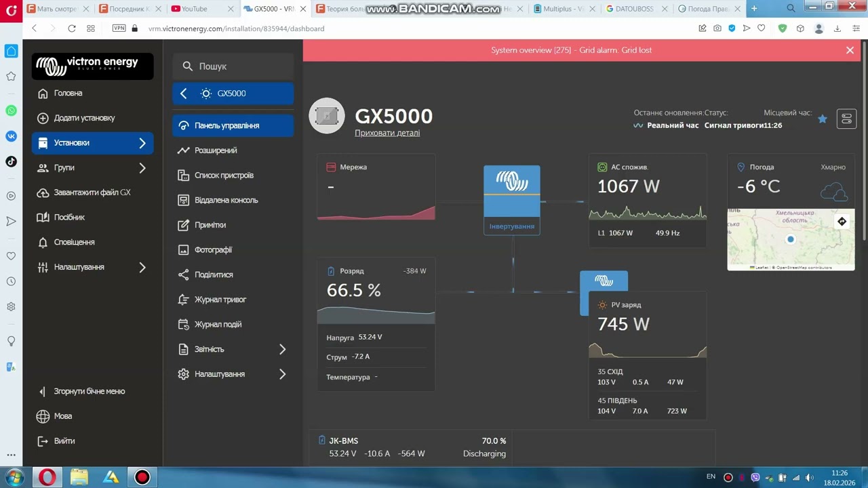Click the Інвертування inverter block
Screen dimensions: 868x488
click(512, 200)
